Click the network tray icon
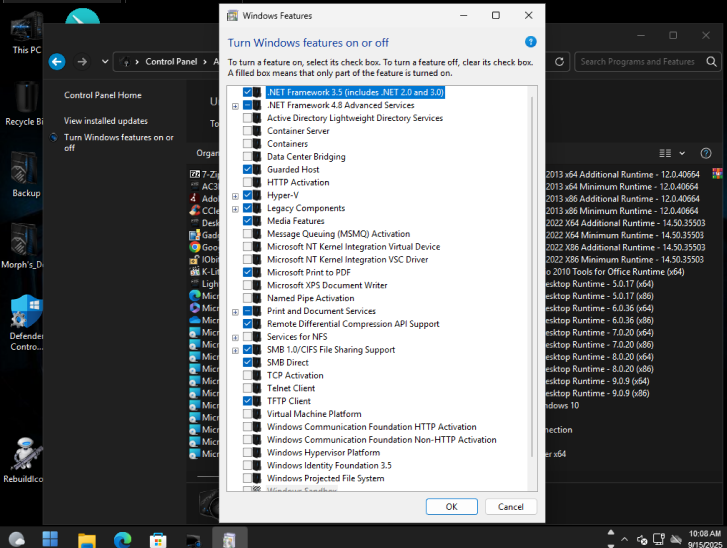The width and height of the screenshot is (727, 548). tap(659, 539)
